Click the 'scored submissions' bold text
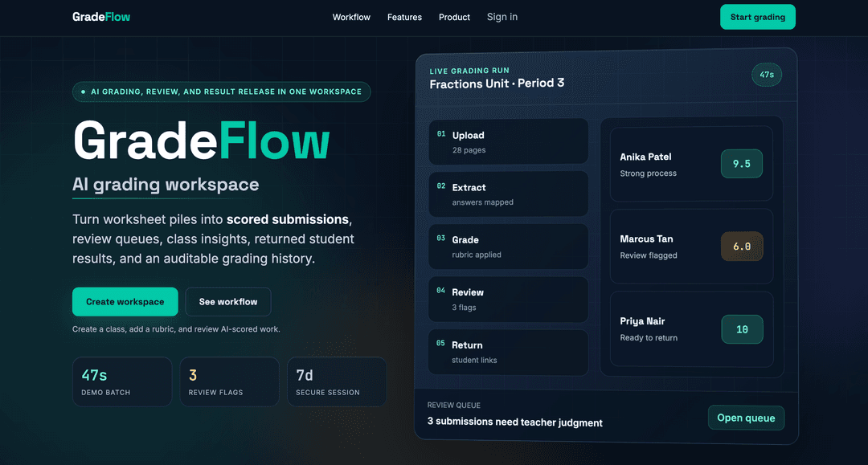Viewport: 868px width, 465px height. [288, 219]
